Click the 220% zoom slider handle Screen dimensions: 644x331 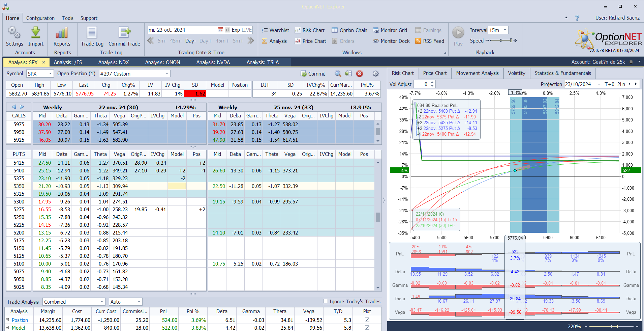point(617,327)
